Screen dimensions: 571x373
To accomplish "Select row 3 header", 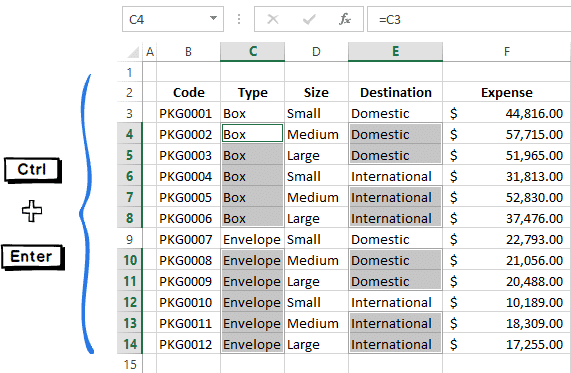I will [130, 113].
